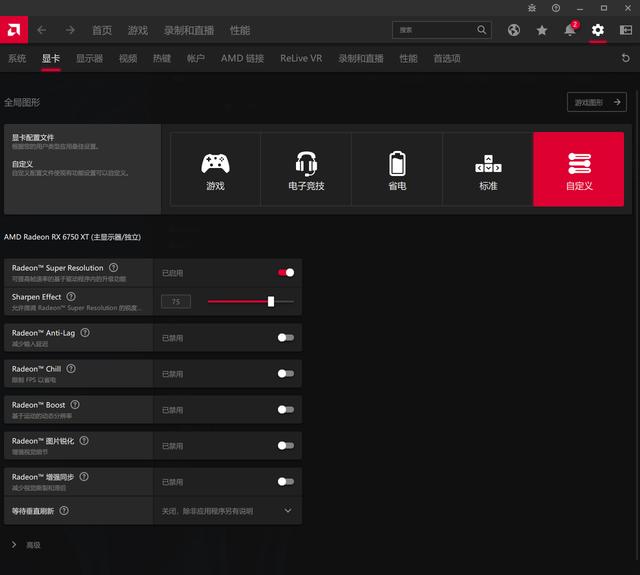Click the AMD logo home icon
Screen dimensions: 640x575
coord(14,30)
